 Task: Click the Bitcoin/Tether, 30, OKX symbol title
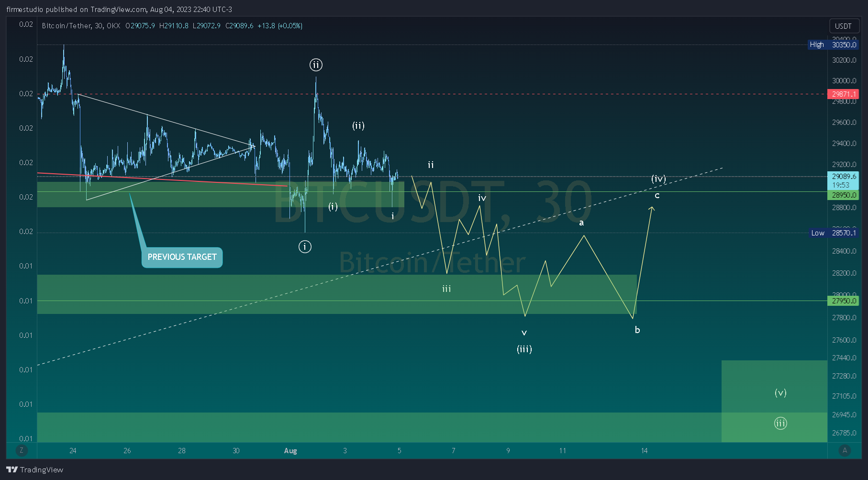[x=81, y=26]
